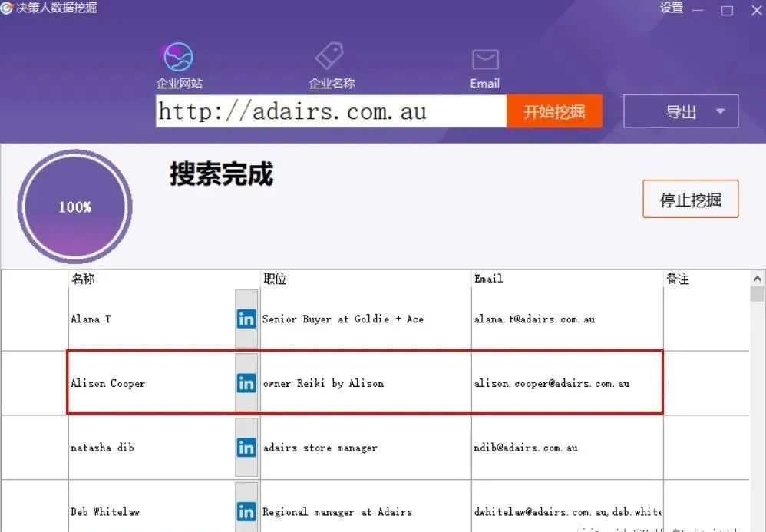Click 'adairs store manager' cell
The image size is (766, 532).
320,448
